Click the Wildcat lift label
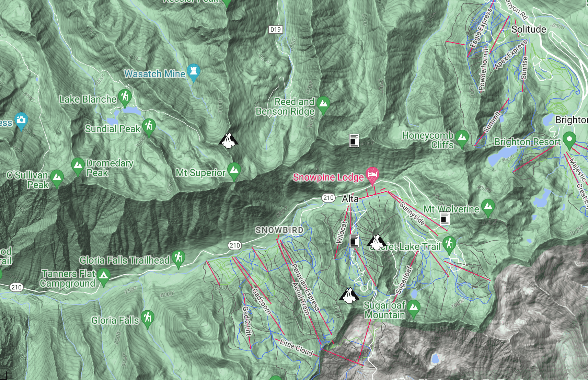Screen dimensions: 588x380 (x=342, y=232)
